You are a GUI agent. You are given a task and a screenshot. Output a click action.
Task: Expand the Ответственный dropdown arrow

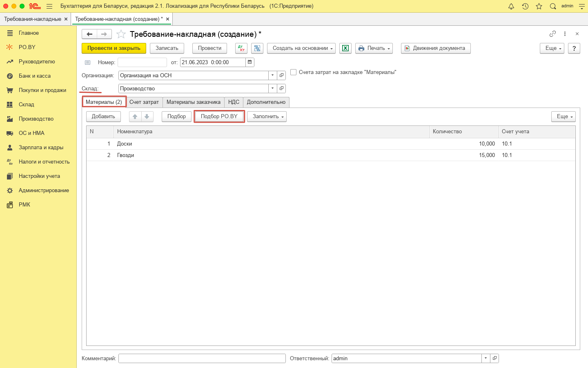pos(486,358)
